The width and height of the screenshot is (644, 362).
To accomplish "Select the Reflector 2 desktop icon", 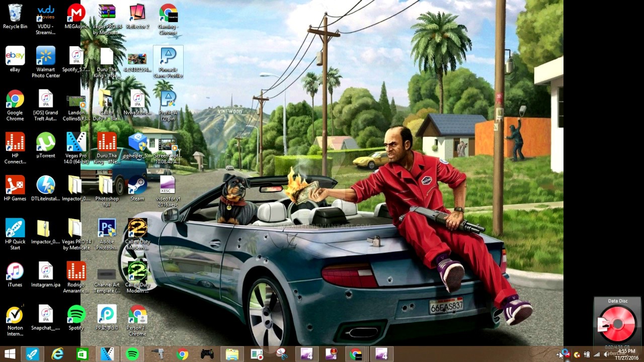I will (x=137, y=17).
